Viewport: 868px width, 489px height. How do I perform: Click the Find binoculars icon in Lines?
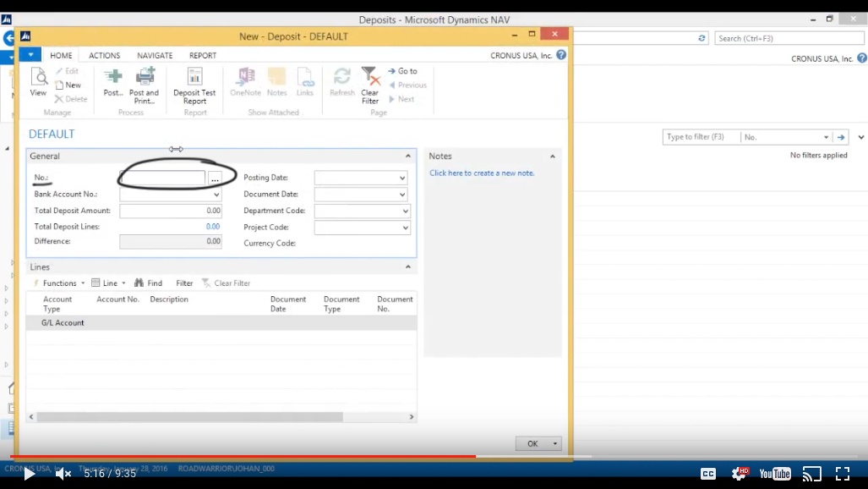pyautogui.click(x=139, y=283)
